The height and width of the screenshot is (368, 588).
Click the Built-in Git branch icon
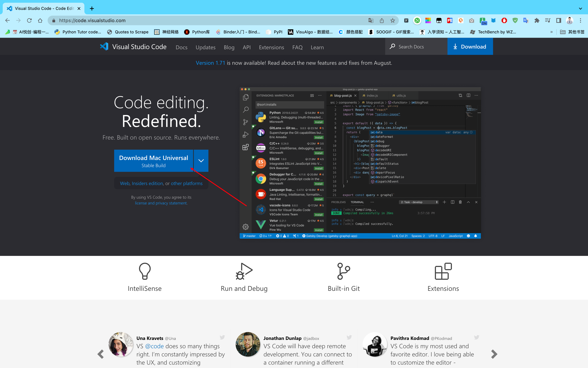(344, 271)
